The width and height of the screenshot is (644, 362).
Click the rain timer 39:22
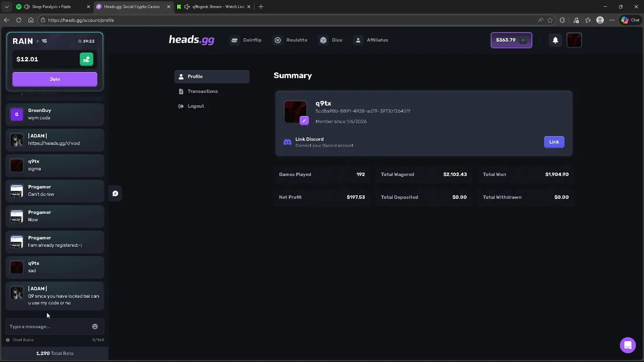pos(87,41)
